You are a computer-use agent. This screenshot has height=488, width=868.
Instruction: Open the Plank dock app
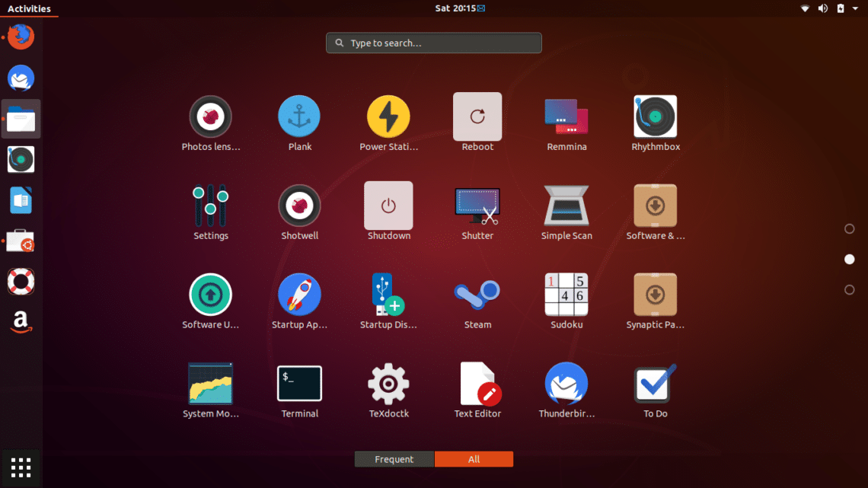pos(299,116)
